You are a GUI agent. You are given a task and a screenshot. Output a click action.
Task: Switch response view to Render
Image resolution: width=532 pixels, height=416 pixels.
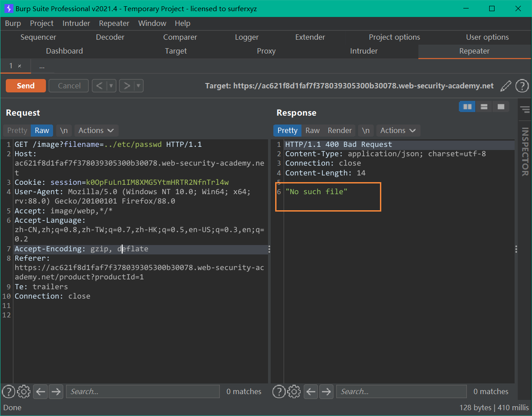[340, 130]
